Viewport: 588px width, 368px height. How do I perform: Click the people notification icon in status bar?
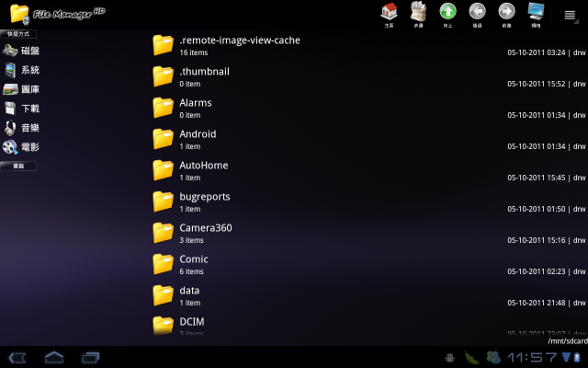point(493,358)
